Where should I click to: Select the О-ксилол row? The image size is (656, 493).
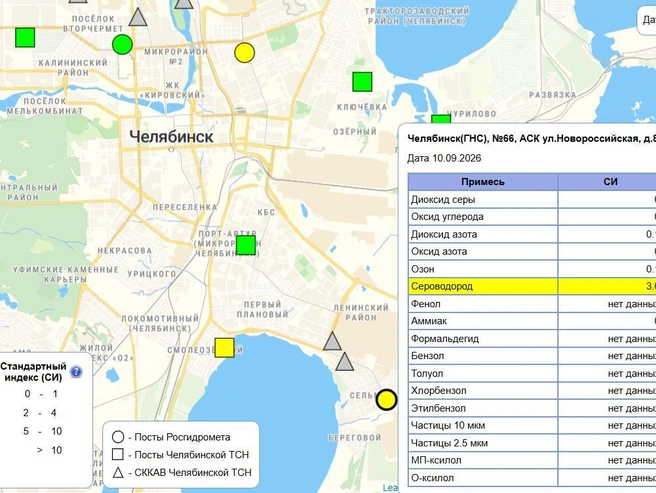[x=532, y=478]
